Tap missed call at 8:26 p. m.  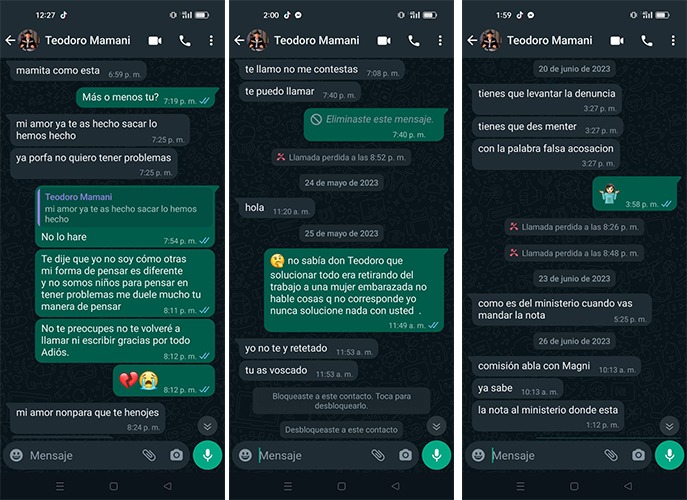(574, 227)
